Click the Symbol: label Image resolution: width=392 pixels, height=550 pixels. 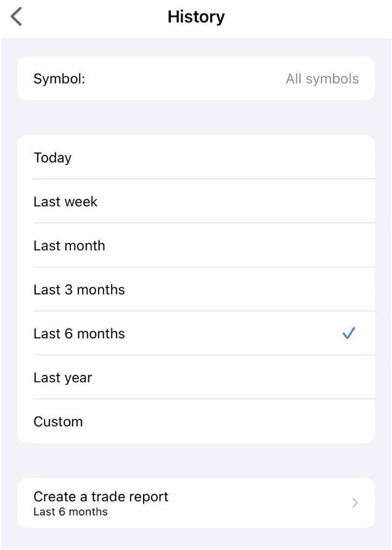tap(59, 79)
